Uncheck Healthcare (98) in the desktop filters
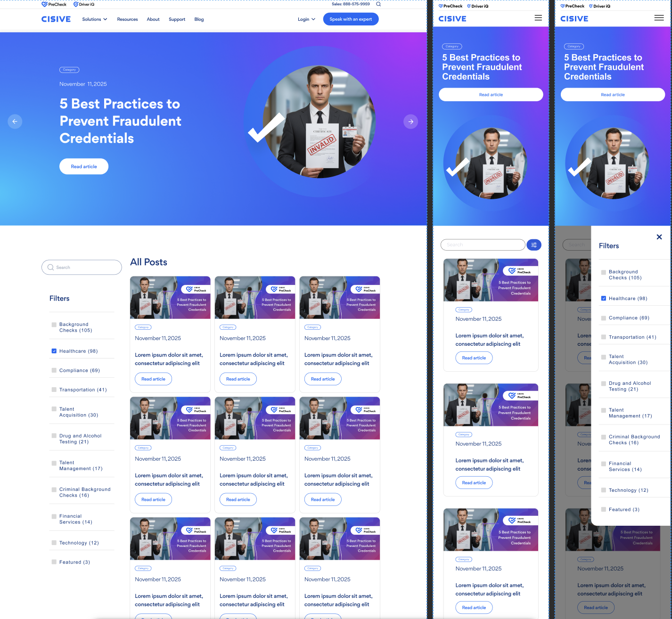The width and height of the screenshot is (672, 619). pos(54,351)
